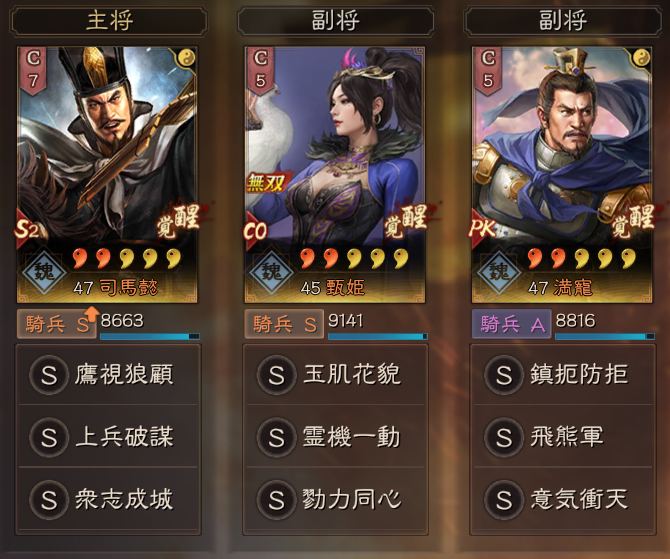Open the 司馬懿 general card portrait
670x559 pixels.
point(107,175)
